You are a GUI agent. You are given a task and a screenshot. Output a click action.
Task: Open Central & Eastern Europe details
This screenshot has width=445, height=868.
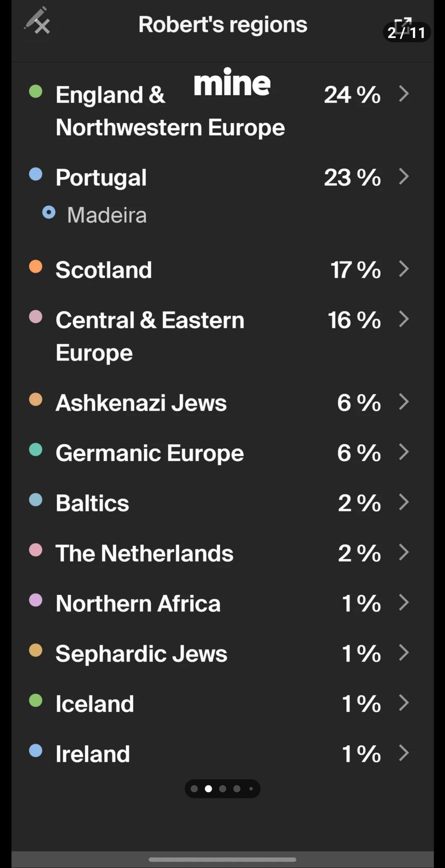(x=222, y=335)
